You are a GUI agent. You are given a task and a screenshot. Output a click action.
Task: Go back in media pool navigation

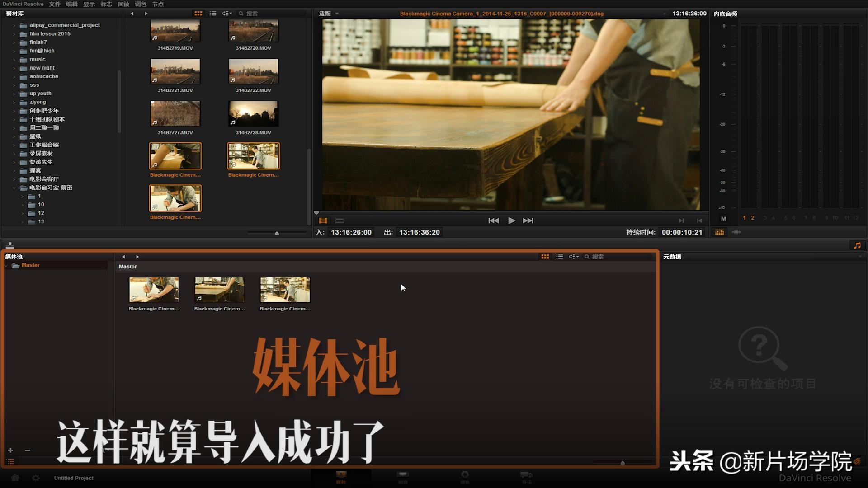point(123,257)
